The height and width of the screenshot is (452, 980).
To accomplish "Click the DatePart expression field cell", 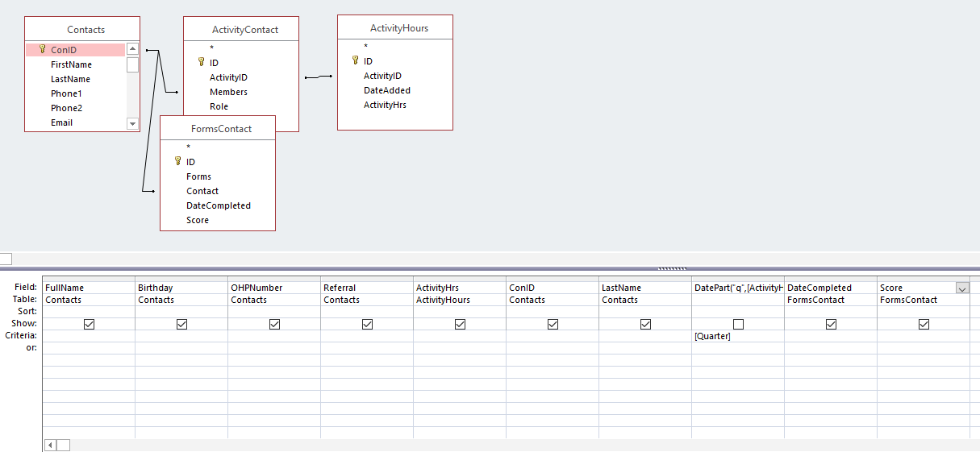I will click(738, 288).
